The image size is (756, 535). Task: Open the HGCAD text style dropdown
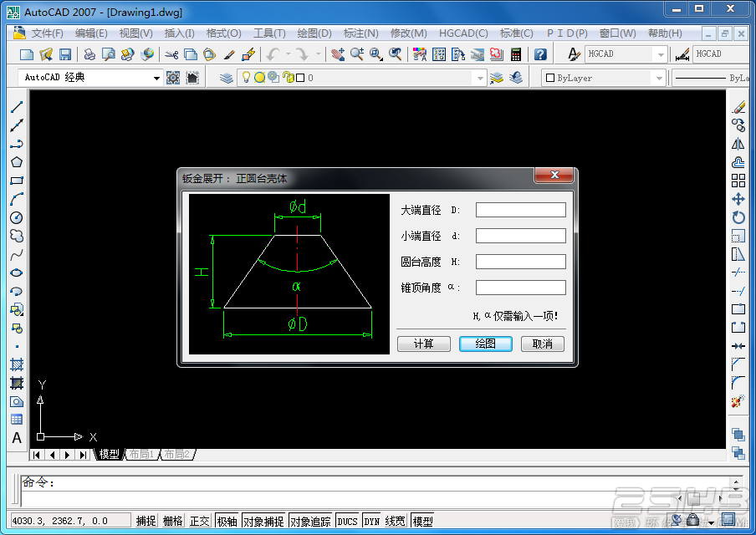[x=661, y=54]
